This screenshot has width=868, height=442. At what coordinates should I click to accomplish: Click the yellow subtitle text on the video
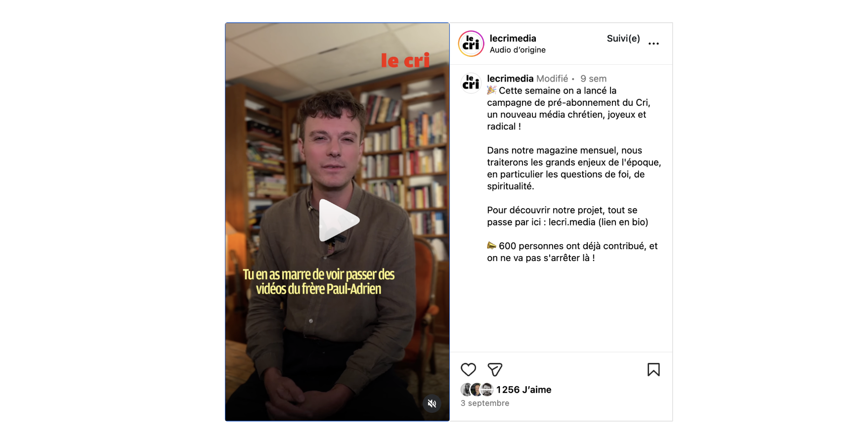tap(319, 281)
